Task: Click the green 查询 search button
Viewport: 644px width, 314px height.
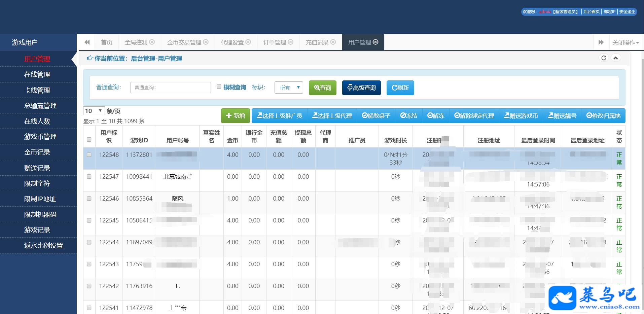Action: (x=323, y=88)
